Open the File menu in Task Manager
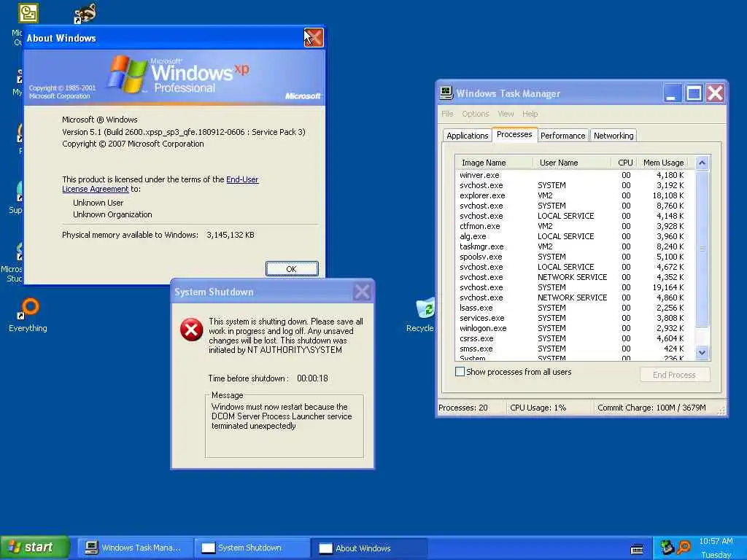Image resolution: width=747 pixels, height=560 pixels. pos(447,114)
